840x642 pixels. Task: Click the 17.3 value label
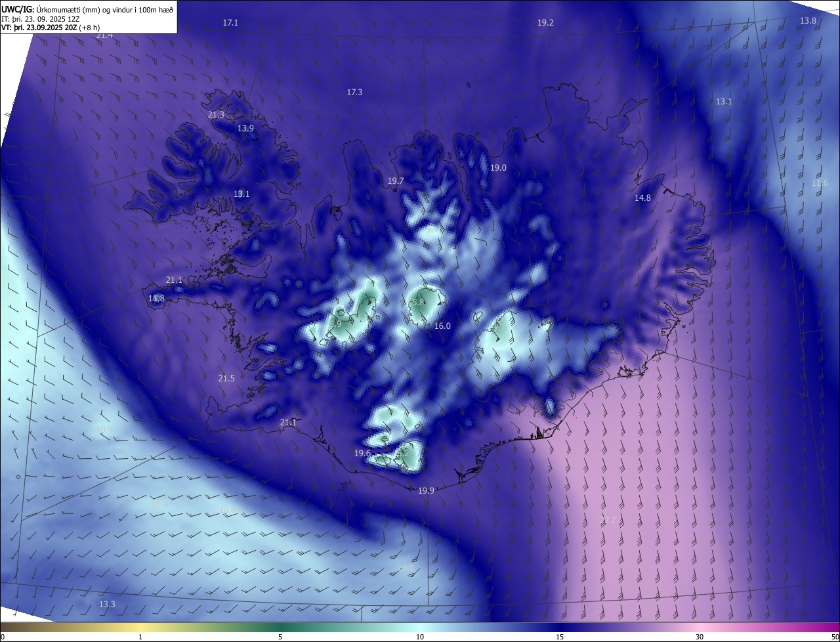354,93
